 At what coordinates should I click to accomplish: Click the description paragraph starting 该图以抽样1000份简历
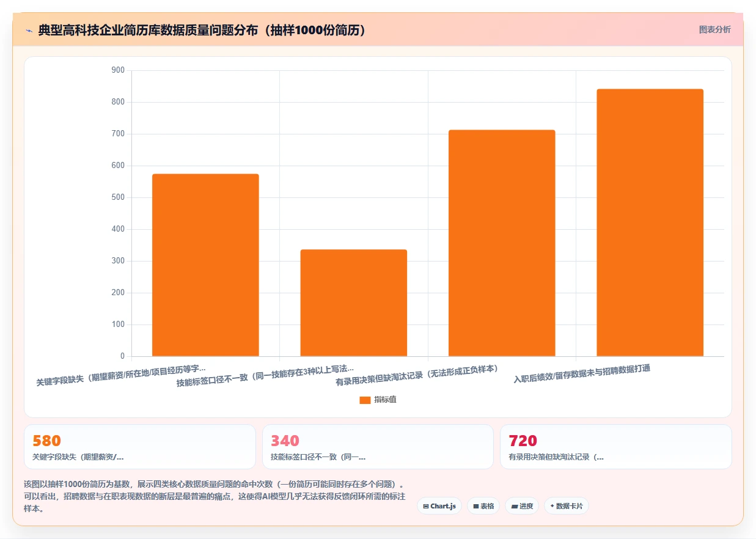215,496
